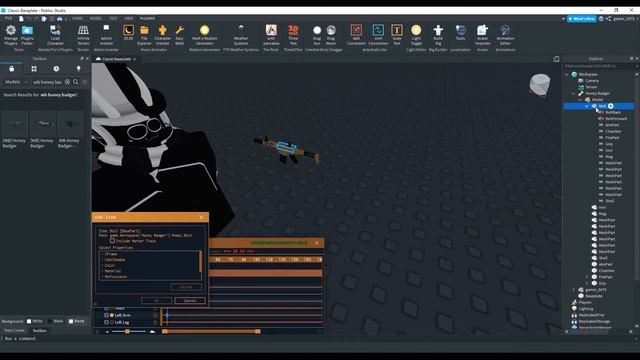Open Toolbox creations lightbulb tab
This screenshot has height=360, width=640.
click(79, 69)
